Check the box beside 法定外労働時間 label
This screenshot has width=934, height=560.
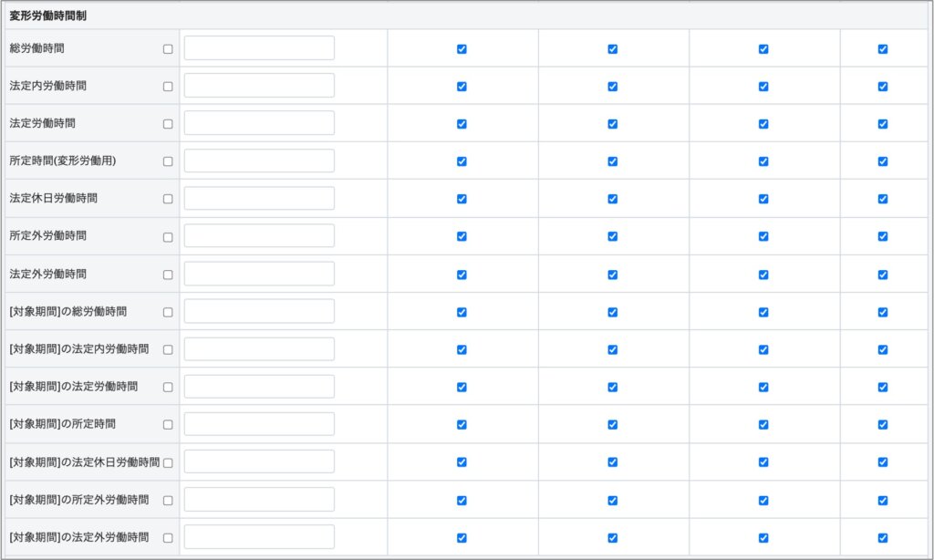(168, 275)
